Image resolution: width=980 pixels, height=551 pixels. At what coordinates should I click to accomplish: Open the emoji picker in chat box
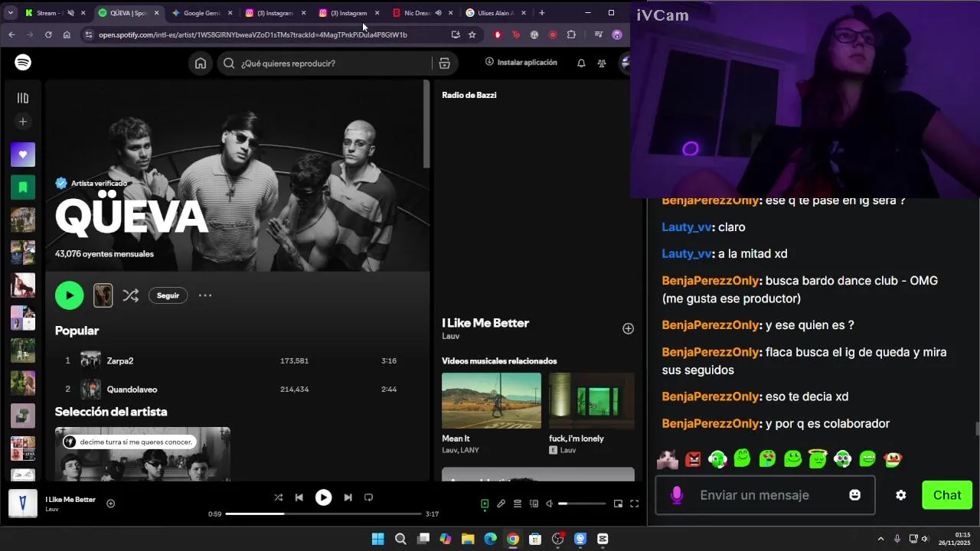coord(854,495)
